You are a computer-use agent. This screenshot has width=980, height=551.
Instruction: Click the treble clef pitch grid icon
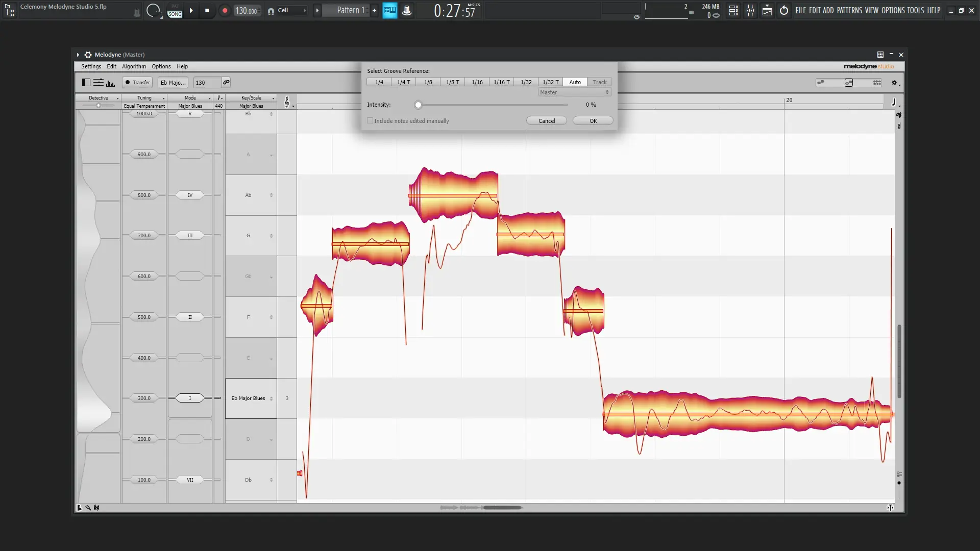click(x=287, y=102)
